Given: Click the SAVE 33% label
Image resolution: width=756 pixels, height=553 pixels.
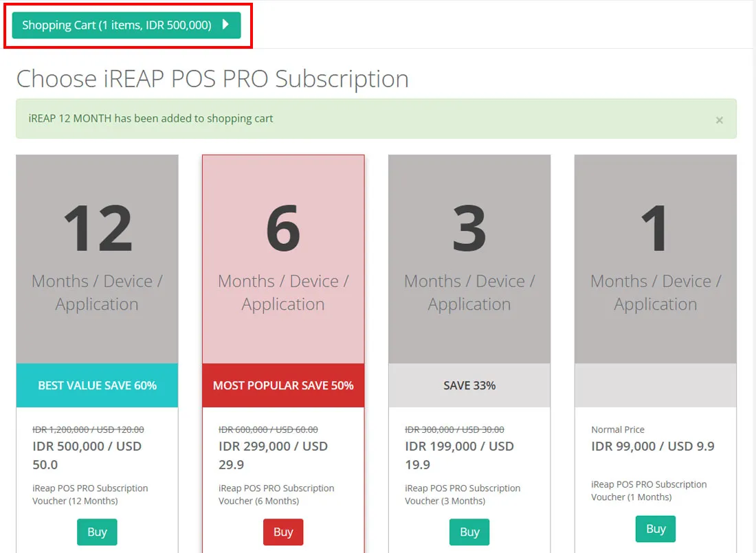Looking at the screenshot, I should pyautogui.click(x=469, y=385).
